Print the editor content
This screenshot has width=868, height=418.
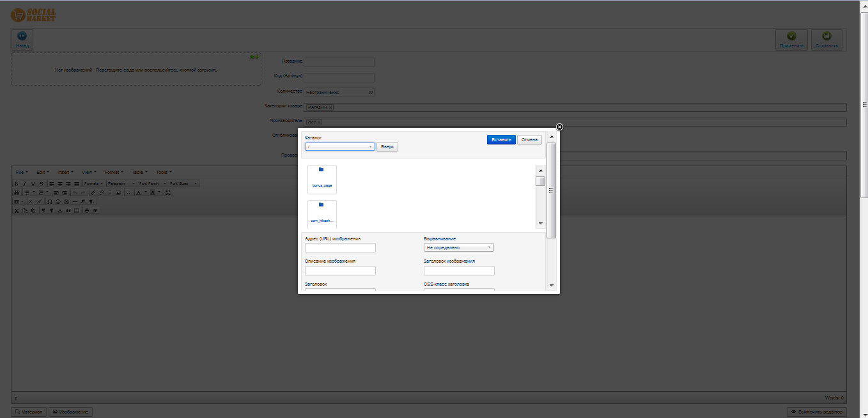pos(86,211)
